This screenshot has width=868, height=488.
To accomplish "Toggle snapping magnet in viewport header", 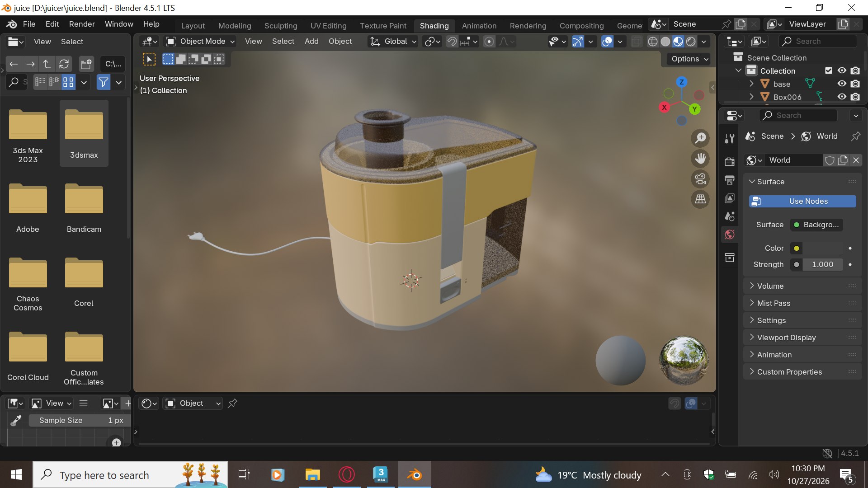I will [452, 42].
